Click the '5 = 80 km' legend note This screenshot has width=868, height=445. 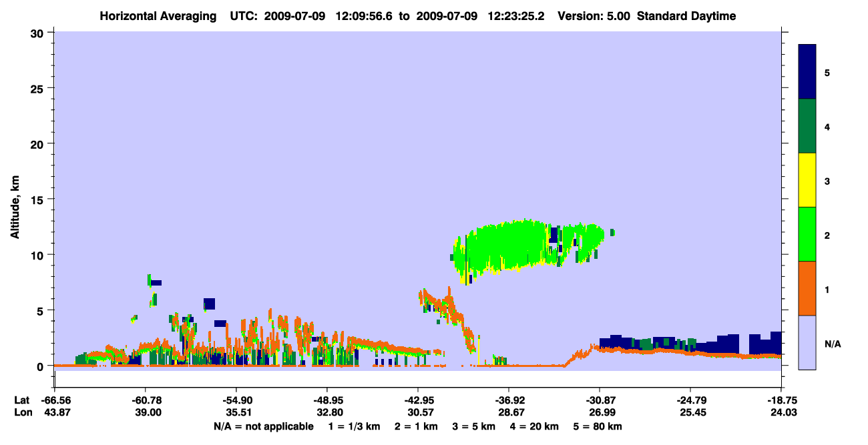(597, 426)
